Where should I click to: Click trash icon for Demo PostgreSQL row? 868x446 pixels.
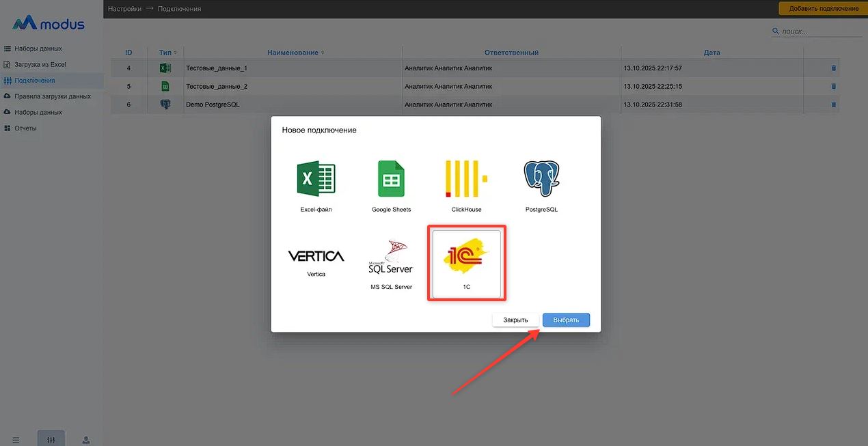[x=833, y=104]
